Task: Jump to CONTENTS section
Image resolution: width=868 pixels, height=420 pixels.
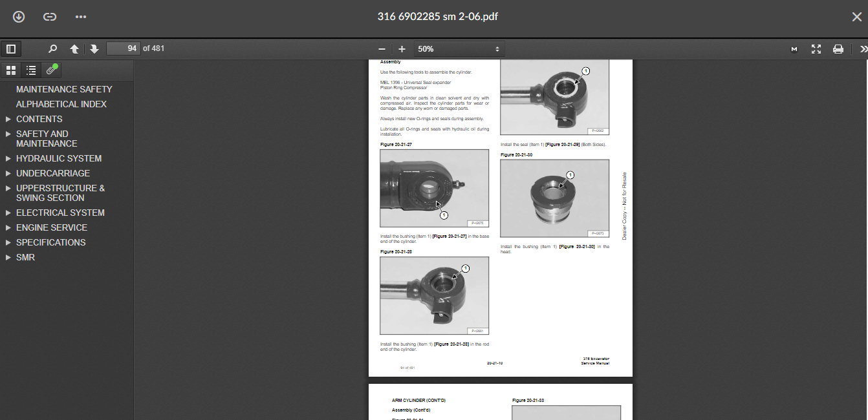Action: point(39,119)
